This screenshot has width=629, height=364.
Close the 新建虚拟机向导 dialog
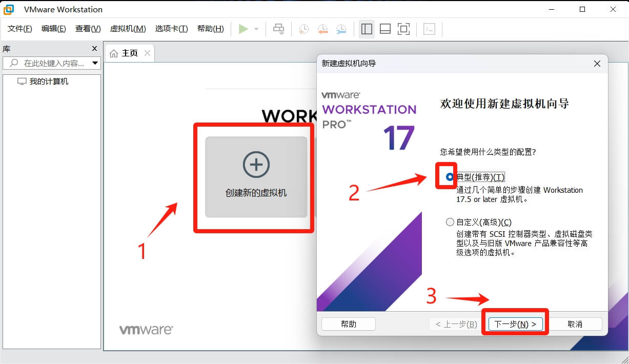(597, 64)
